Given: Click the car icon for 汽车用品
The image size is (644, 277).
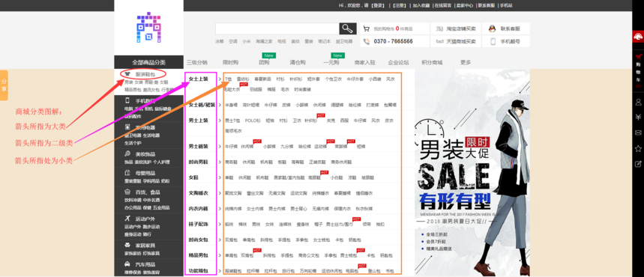Looking at the screenshot, I should [x=127, y=264].
